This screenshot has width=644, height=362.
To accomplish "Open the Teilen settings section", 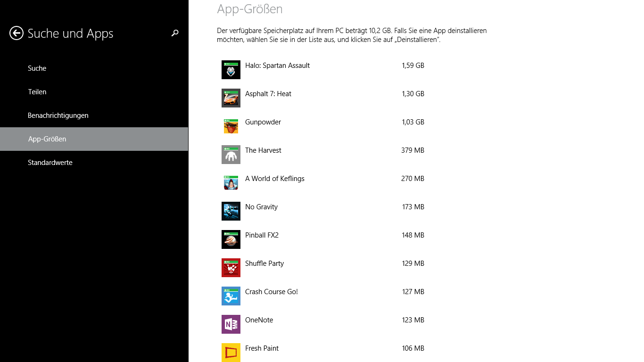I will 94,92.
